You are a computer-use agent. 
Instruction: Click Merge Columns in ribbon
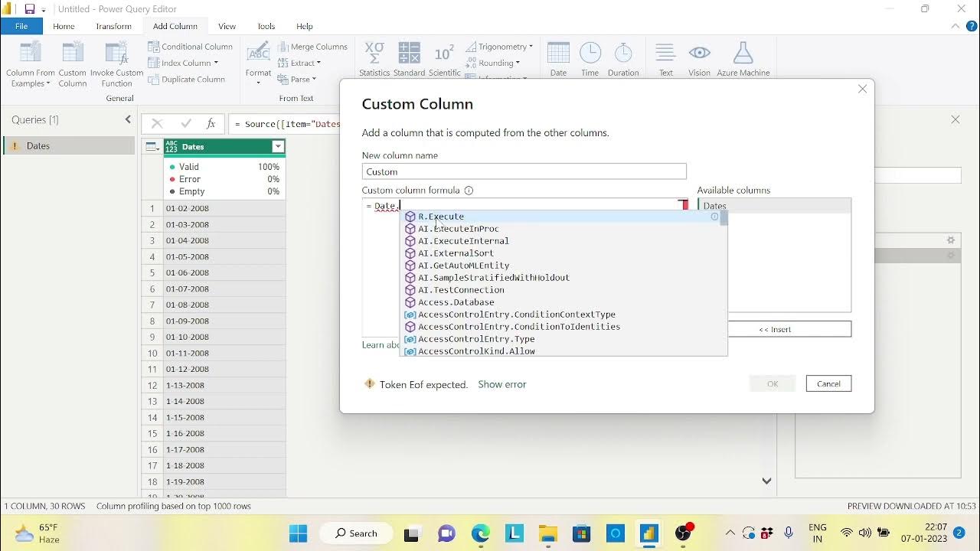(x=312, y=47)
